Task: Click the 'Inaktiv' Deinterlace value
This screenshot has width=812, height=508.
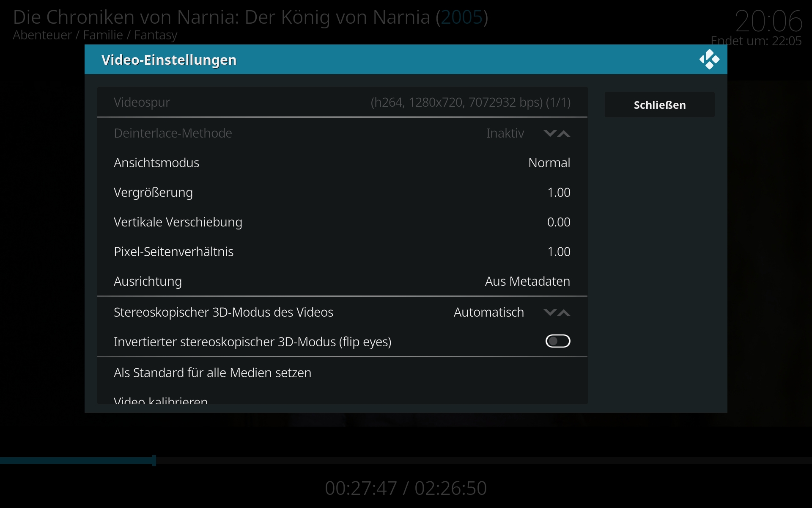Action: [x=505, y=133]
